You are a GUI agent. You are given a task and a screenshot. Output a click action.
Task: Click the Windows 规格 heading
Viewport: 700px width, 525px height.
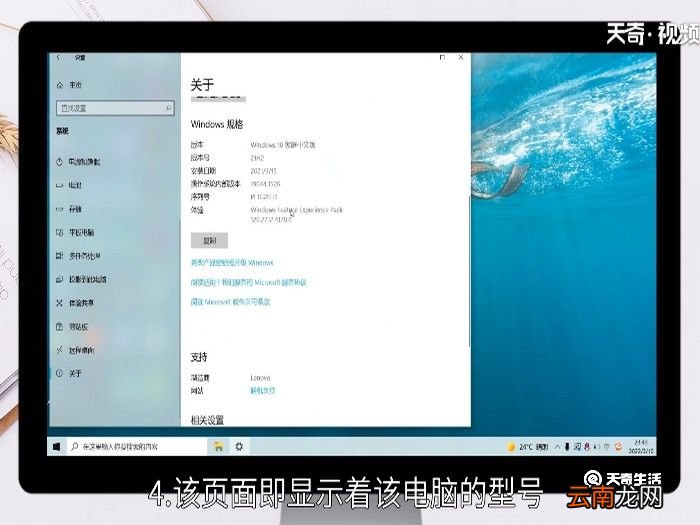click(217, 124)
